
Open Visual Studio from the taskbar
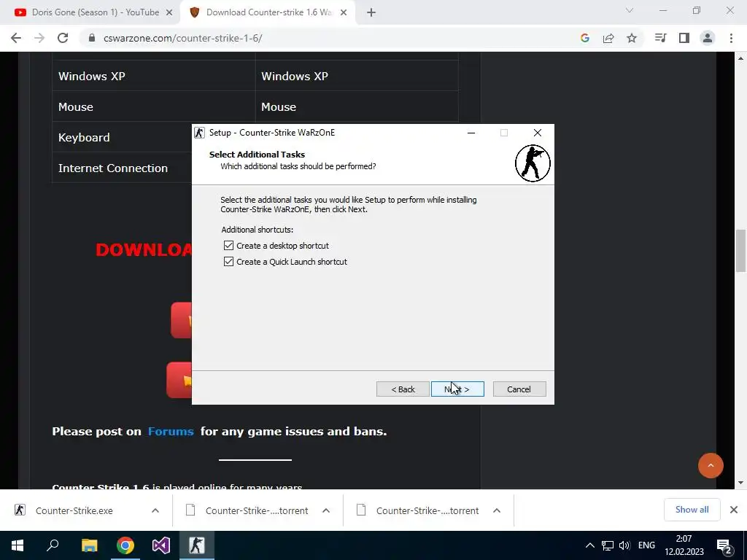pyautogui.click(x=161, y=545)
